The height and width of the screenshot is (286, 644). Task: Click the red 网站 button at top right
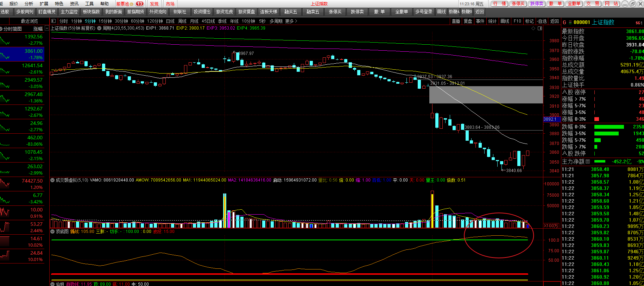click(x=612, y=4)
